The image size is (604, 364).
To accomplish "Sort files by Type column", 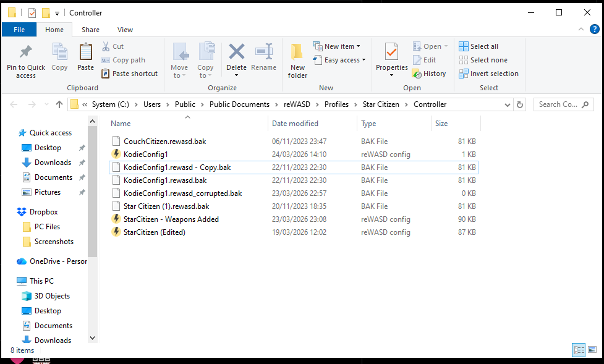I will pyautogui.click(x=368, y=124).
